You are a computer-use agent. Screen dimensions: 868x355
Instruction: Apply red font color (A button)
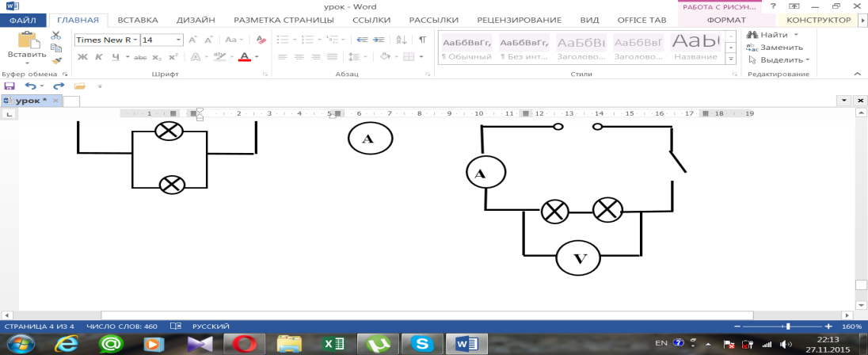[244, 57]
